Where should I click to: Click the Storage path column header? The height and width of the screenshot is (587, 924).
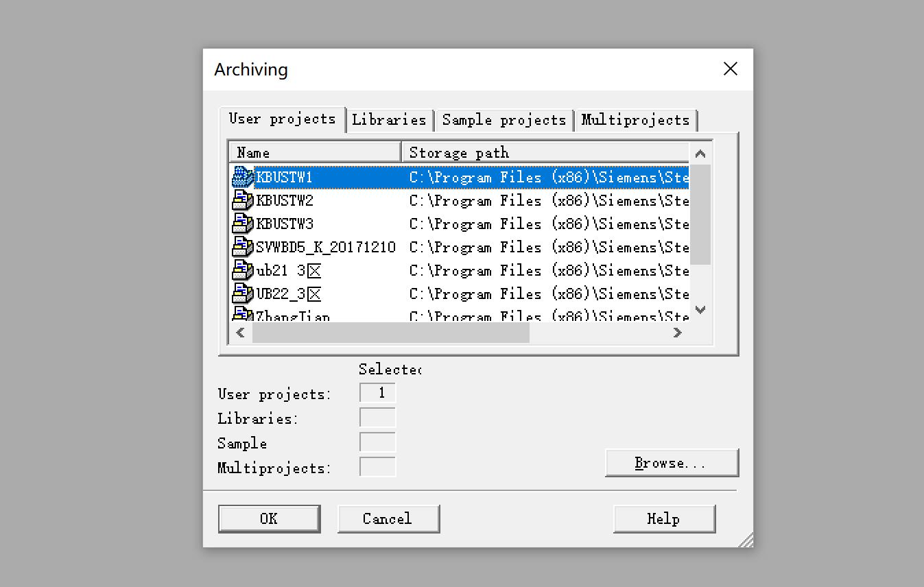tap(545, 152)
